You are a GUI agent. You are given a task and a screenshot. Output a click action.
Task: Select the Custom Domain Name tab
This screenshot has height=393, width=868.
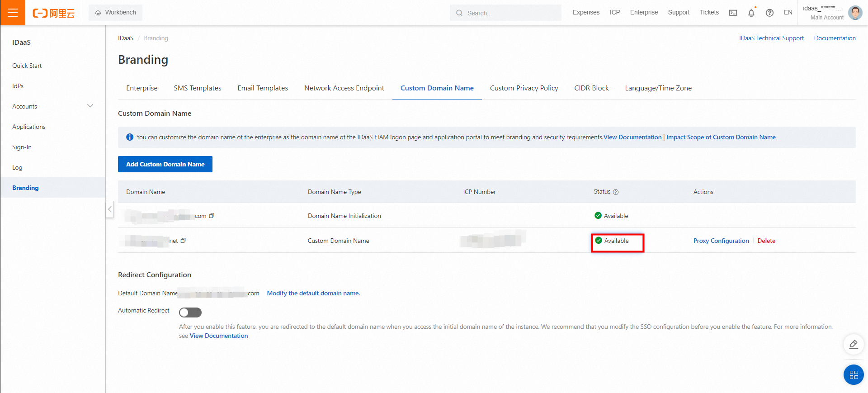tap(437, 88)
